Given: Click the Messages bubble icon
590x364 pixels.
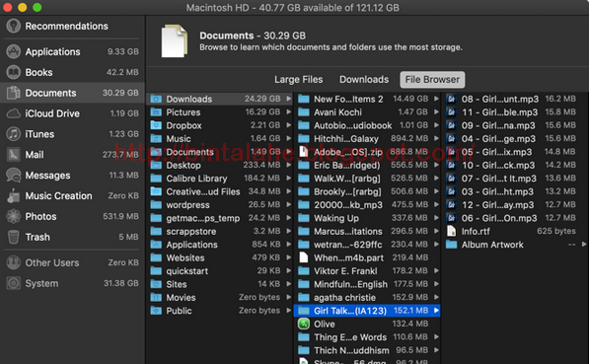Looking at the screenshot, I should 14,176.
